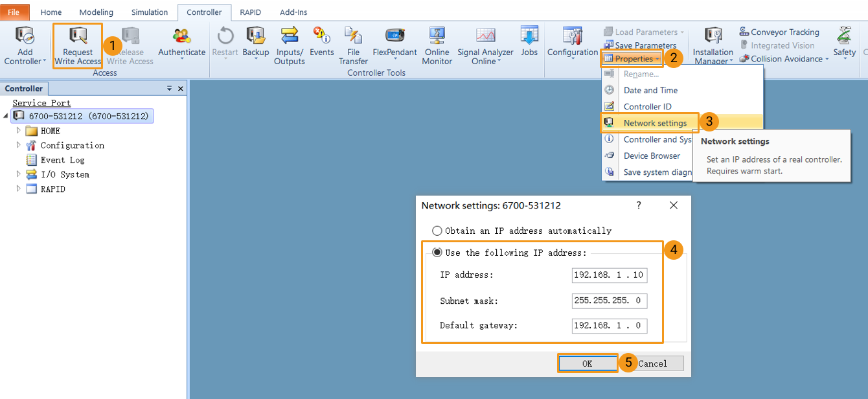Select Use the following IP address
Viewport: 868px width, 399px height.
[x=437, y=253]
